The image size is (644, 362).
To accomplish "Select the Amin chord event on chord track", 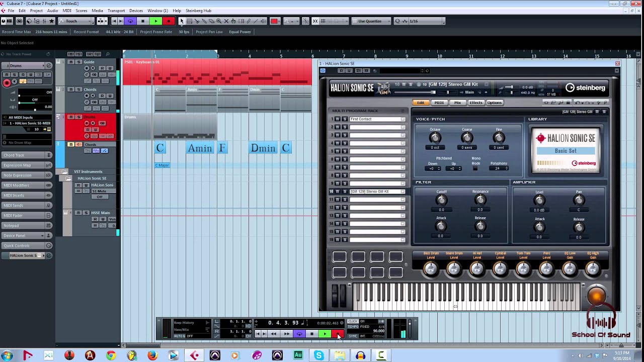I will click(x=200, y=148).
